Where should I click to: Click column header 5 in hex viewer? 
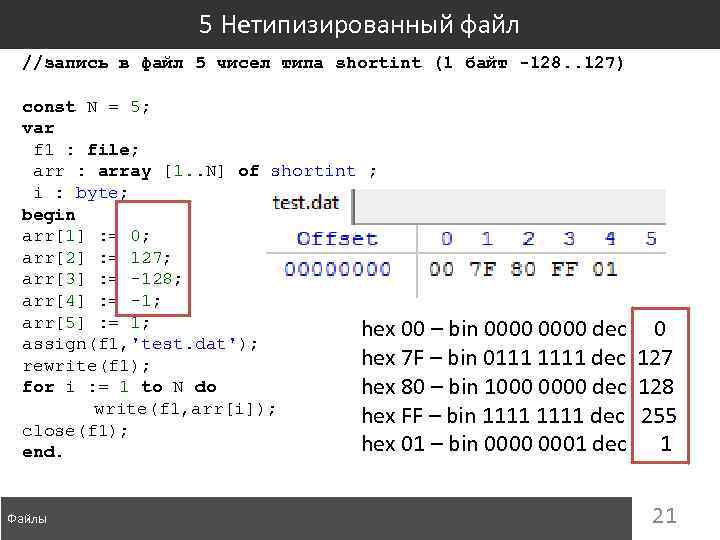(x=651, y=239)
